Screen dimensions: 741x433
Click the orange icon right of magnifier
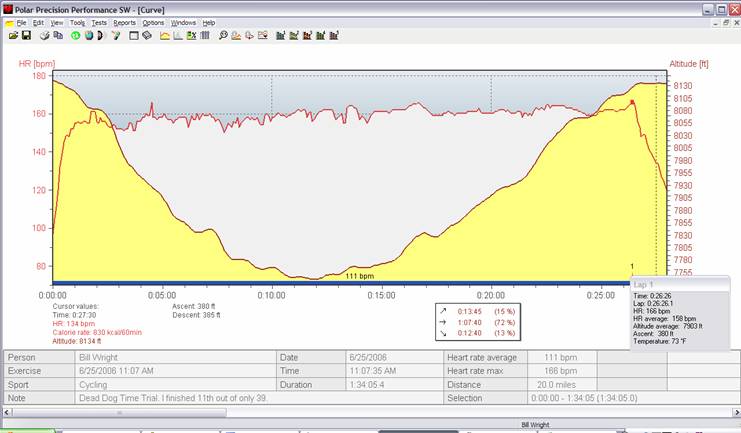pyautogui.click(x=236, y=35)
